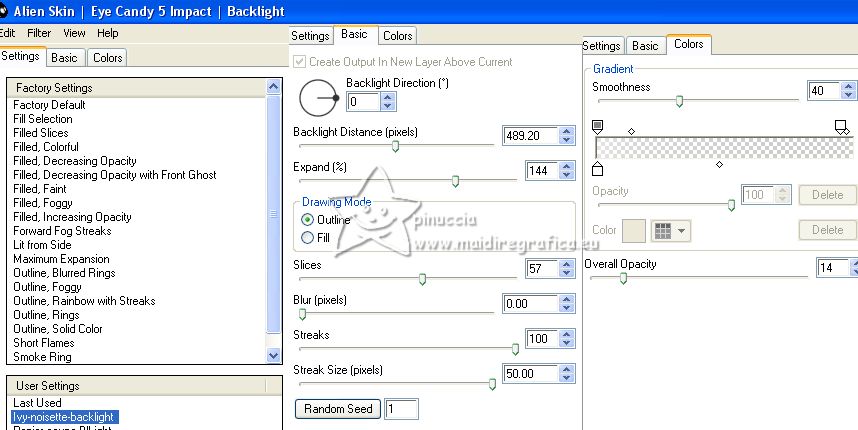The width and height of the screenshot is (858, 430).
Task: Click the Expand percent slider handle
Action: pos(455,181)
